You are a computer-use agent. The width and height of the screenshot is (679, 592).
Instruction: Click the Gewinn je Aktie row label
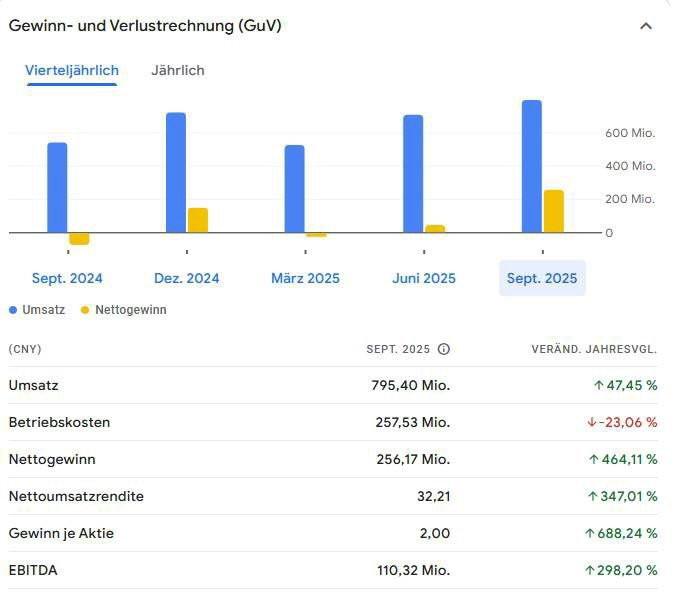tap(61, 533)
